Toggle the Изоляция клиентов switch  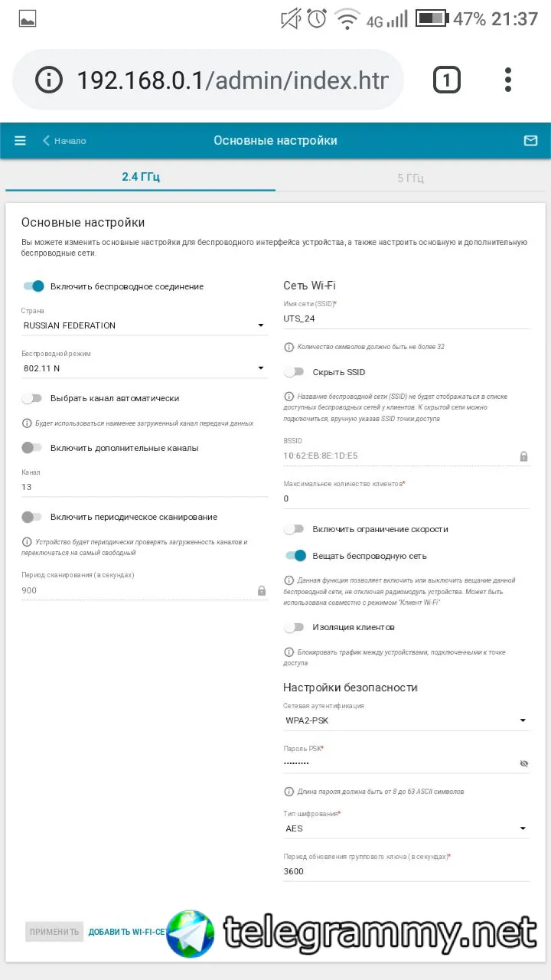(295, 627)
